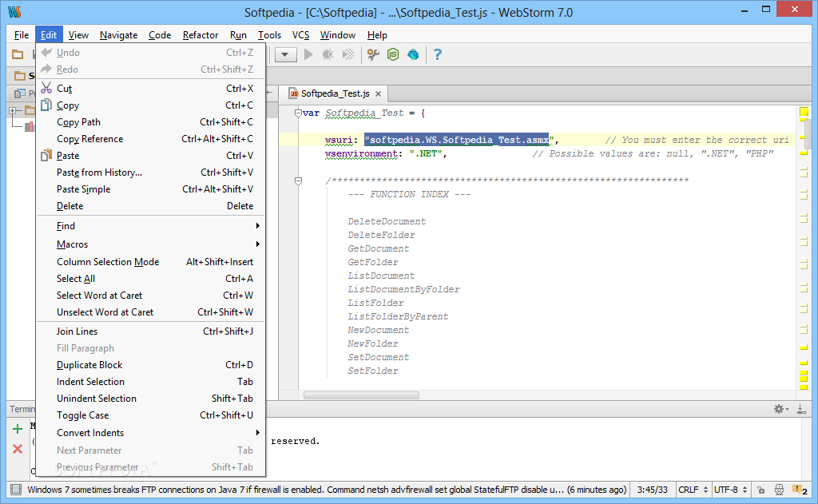Click the selected softpedia.WS.Softpedia_Test.asmx string
This screenshot has width=818, height=504.
(x=456, y=140)
